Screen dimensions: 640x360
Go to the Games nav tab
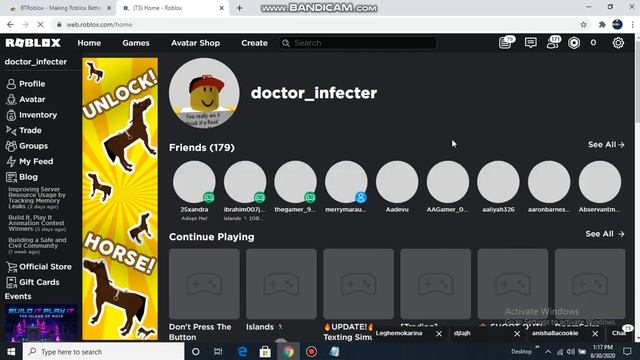[x=136, y=43]
